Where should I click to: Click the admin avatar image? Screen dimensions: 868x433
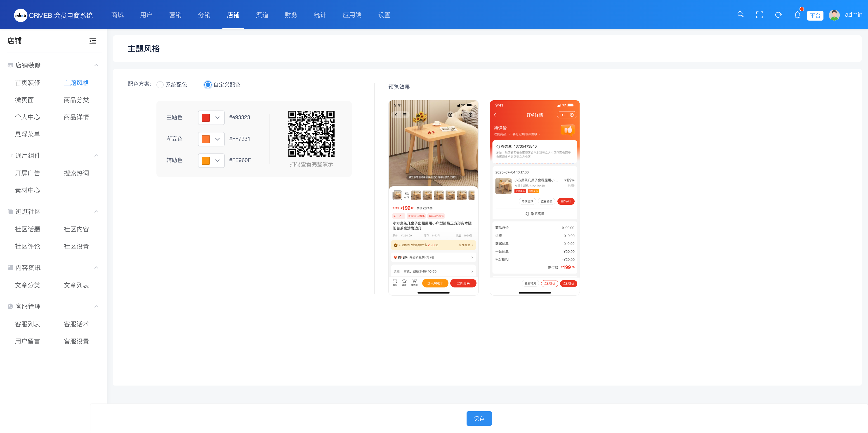click(x=834, y=15)
